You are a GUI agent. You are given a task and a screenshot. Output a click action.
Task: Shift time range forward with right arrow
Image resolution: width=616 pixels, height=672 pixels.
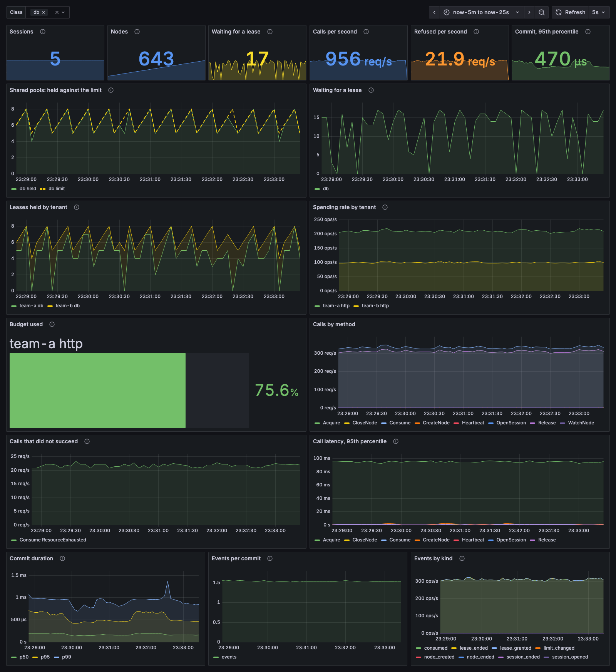point(529,12)
